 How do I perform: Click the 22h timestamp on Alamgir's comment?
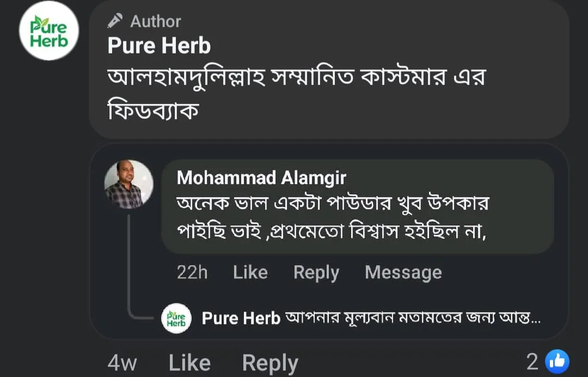point(192,272)
